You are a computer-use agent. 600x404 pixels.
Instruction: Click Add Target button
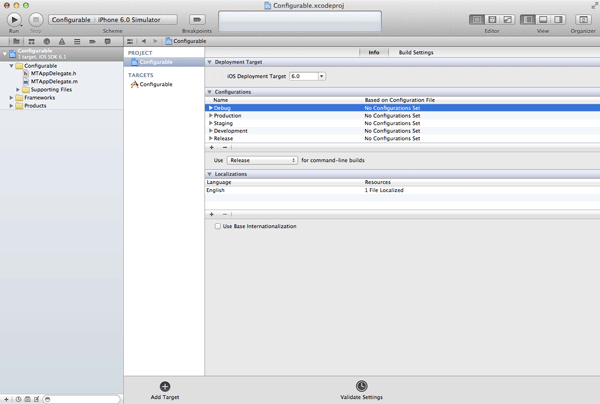(x=165, y=390)
